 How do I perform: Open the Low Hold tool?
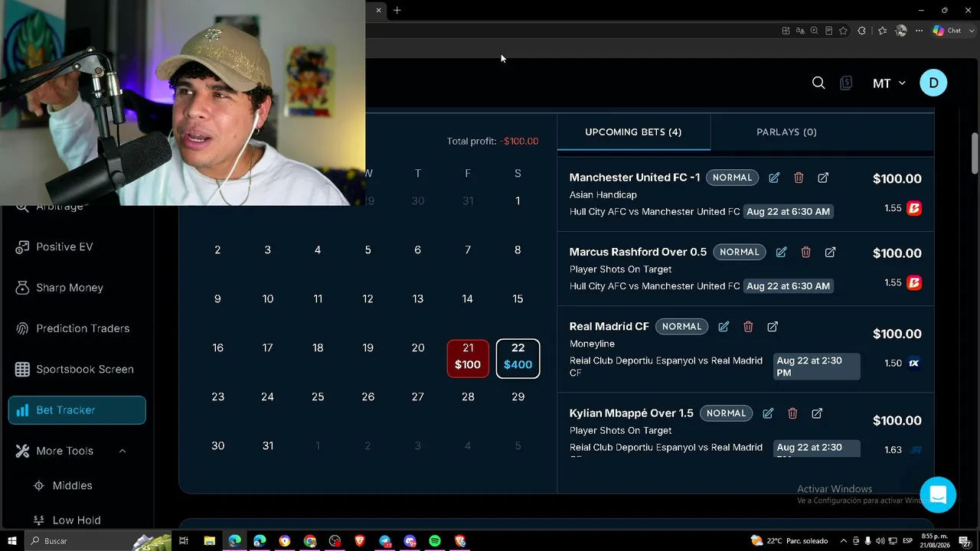tap(77, 520)
